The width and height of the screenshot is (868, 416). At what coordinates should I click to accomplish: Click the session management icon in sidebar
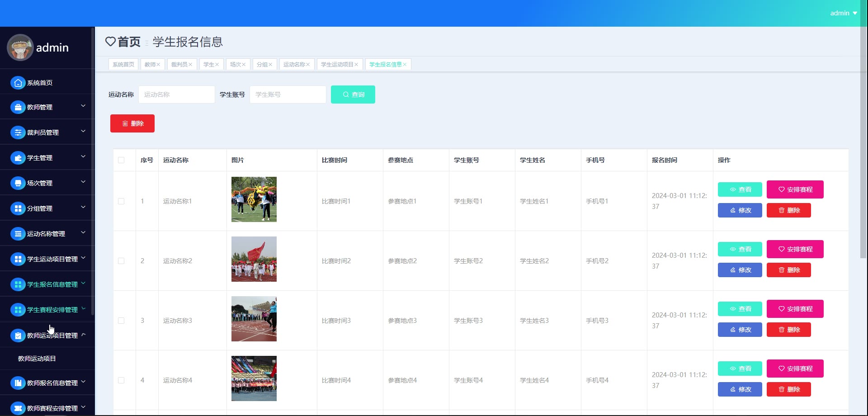point(18,183)
